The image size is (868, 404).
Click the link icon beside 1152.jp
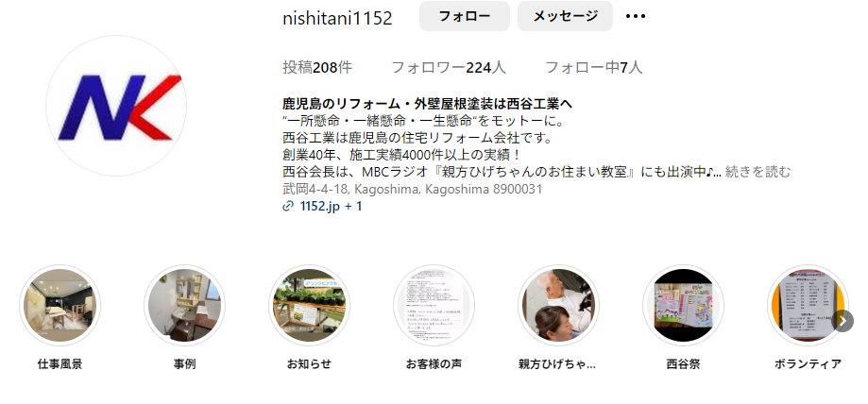(x=287, y=207)
